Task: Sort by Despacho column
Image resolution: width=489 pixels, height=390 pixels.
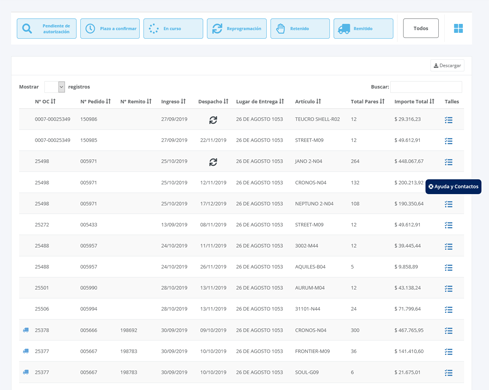Action: (x=213, y=101)
